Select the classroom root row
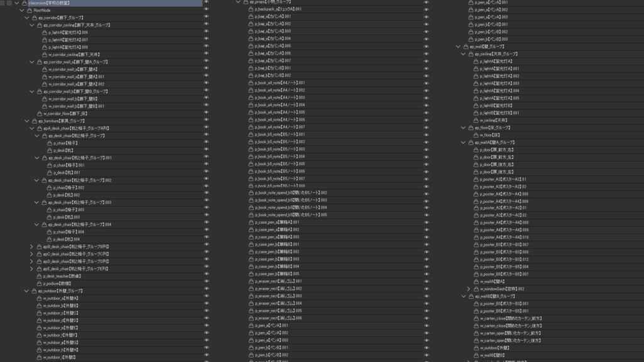 pos(116,3)
